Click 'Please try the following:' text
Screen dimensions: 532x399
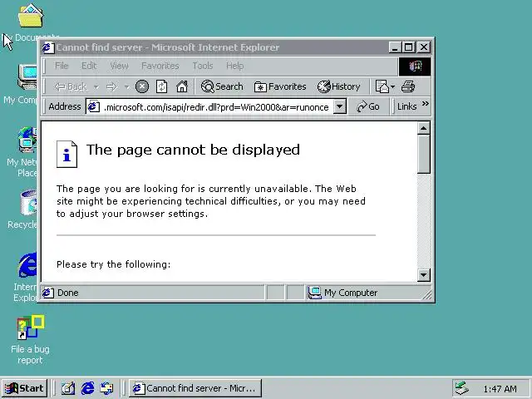tap(113, 264)
